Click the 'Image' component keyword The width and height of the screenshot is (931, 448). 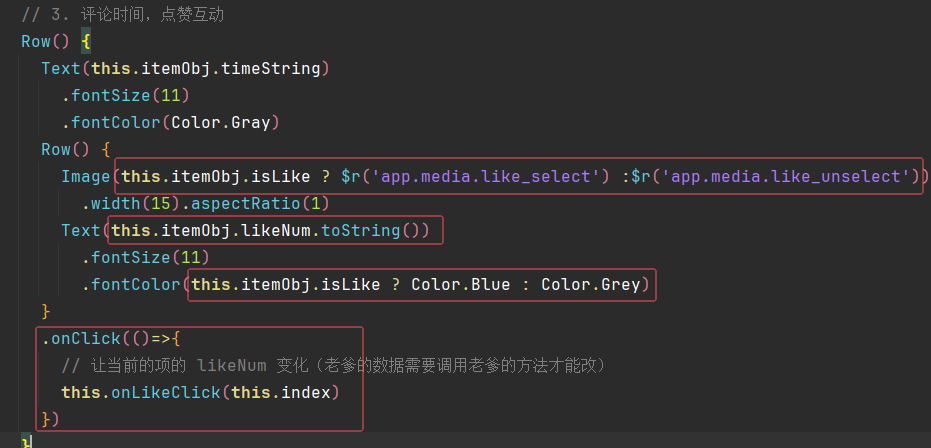pyautogui.click(x=86, y=176)
